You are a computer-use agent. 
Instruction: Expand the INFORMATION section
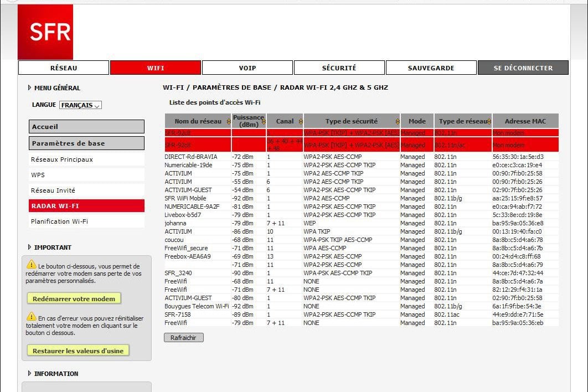point(30,374)
